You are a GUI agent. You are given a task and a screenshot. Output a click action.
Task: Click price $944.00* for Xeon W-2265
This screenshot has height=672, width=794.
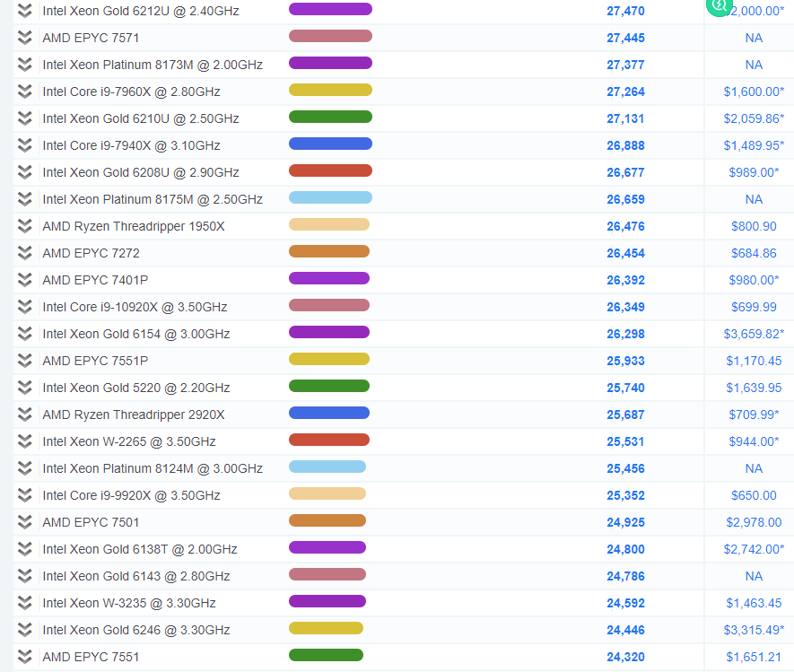click(754, 441)
